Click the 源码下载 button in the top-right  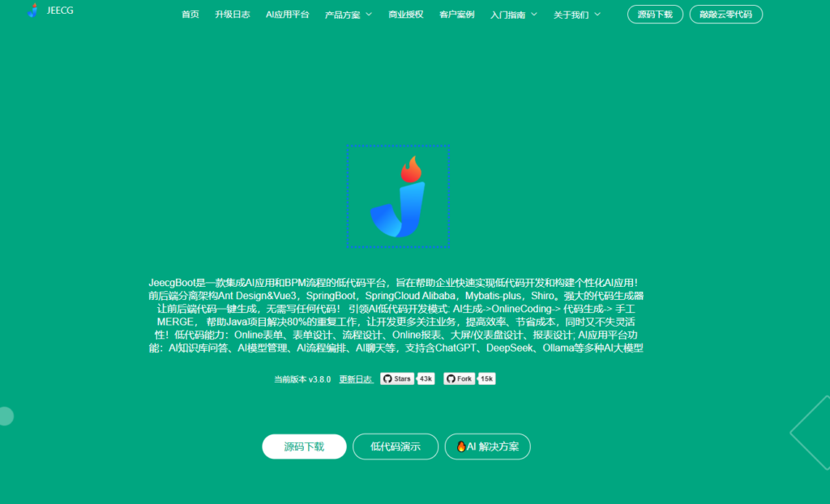pyautogui.click(x=654, y=14)
